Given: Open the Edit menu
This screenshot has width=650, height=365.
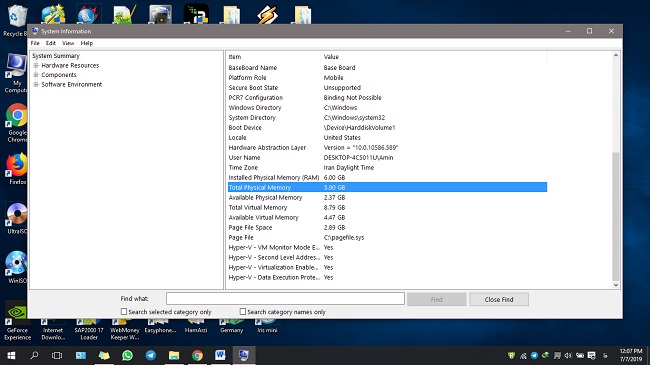Looking at the screenshot, I should pos(51,43).
